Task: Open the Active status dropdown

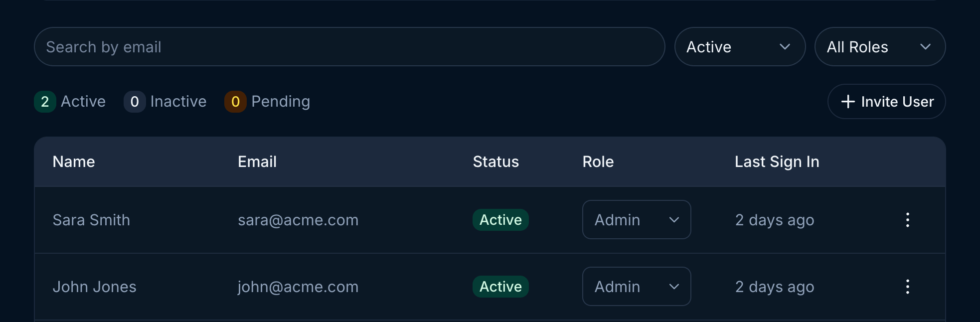Action: [x=739, y=47]
